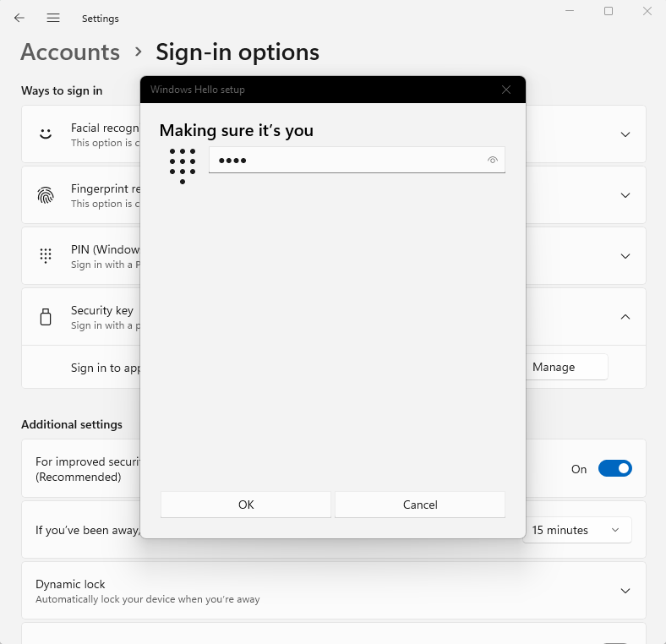
Task: Open the 15 minutes dropdown
Action: point(577,530)
